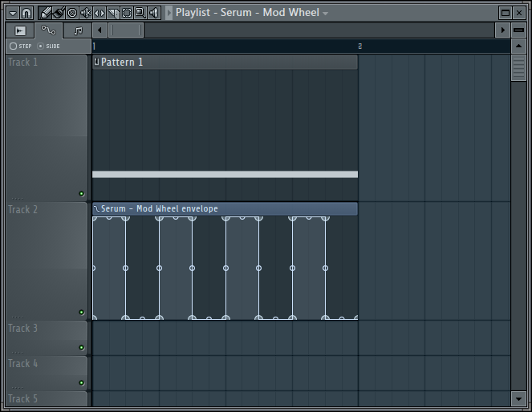Click the note bar inside Pattern 1
Viewport: 532px width, 412px height.
coord(225,175)
